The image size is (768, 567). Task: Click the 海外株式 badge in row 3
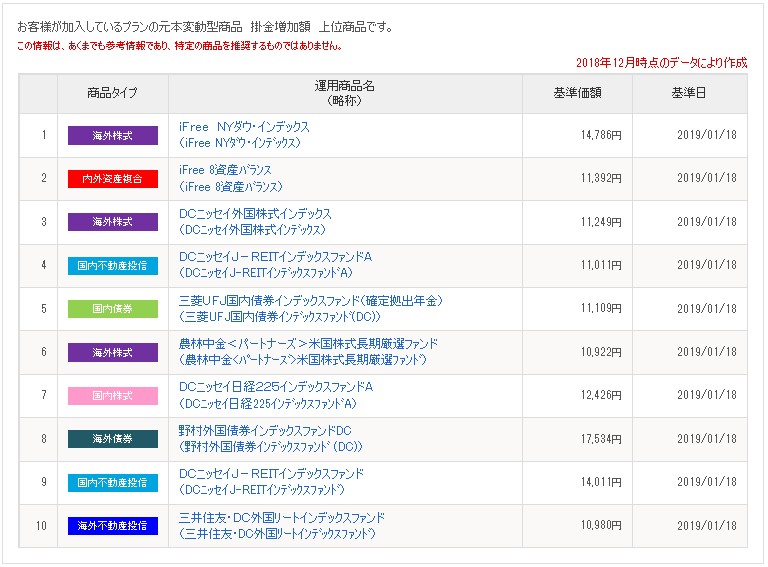[113, 222]
